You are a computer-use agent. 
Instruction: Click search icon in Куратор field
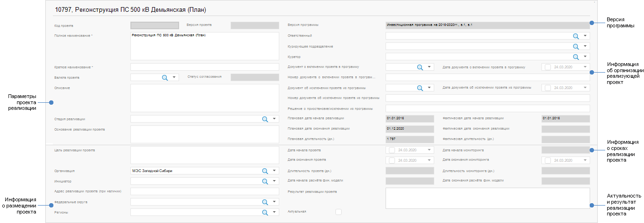tap(576, 57)
